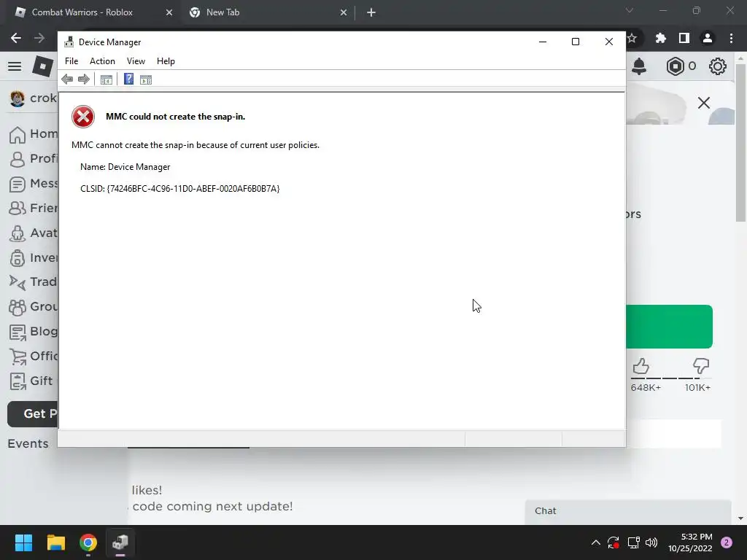Bookmark the page with the star icon
Viewport: 747px width, 560px height.
[x=632, y=38]
